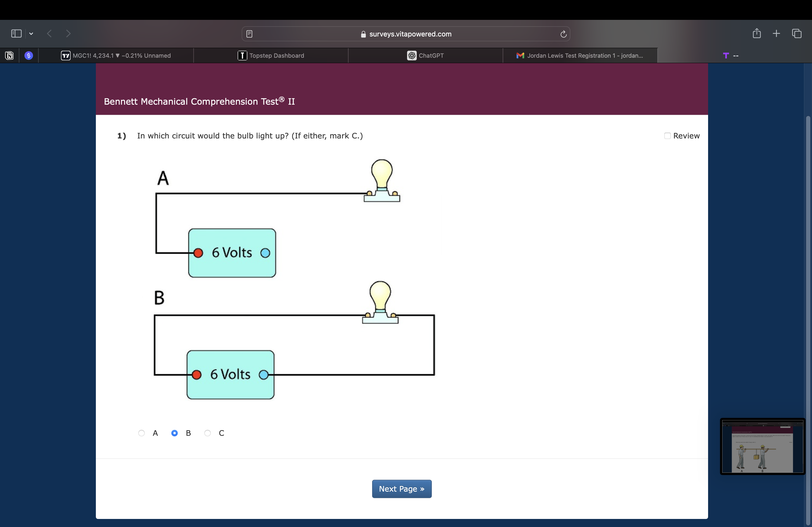812x527 pixels.
Task: Open the floating screenshot thumbnail preview
Action: point(763,446)
